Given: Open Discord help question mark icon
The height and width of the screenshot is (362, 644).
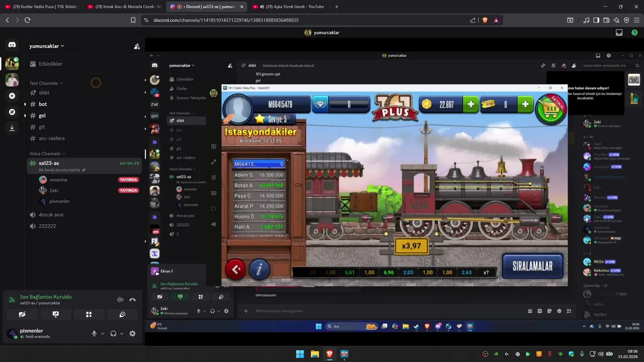Looking at the screenshot, I should 634,33.
